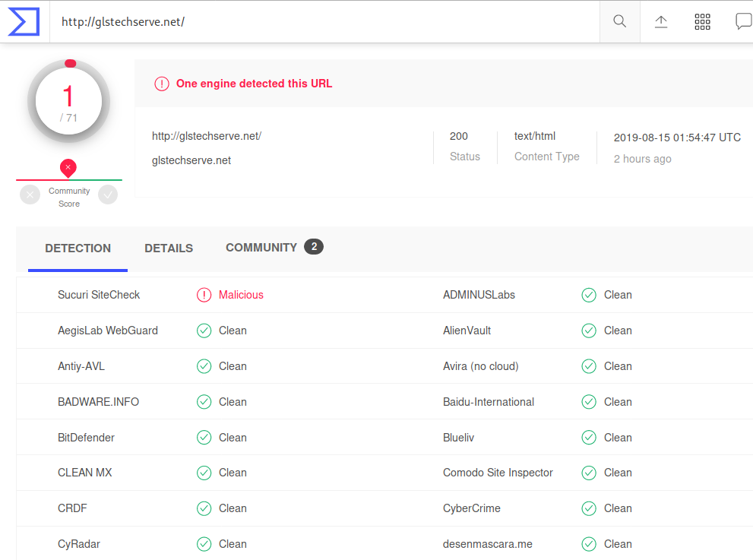This screenshot has height=560, width=753.
Task: Click the Content Type label
Action: (547, 157)
